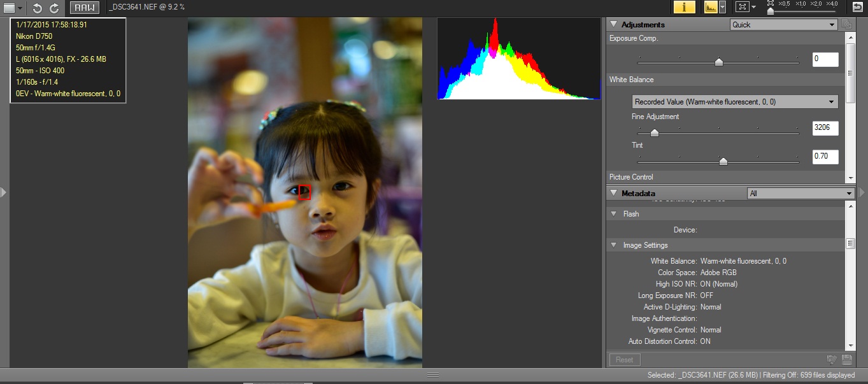The image size is (868, 384).
Task: Toggle the yellow image info overlay button
Action: [x=684, y=7]
